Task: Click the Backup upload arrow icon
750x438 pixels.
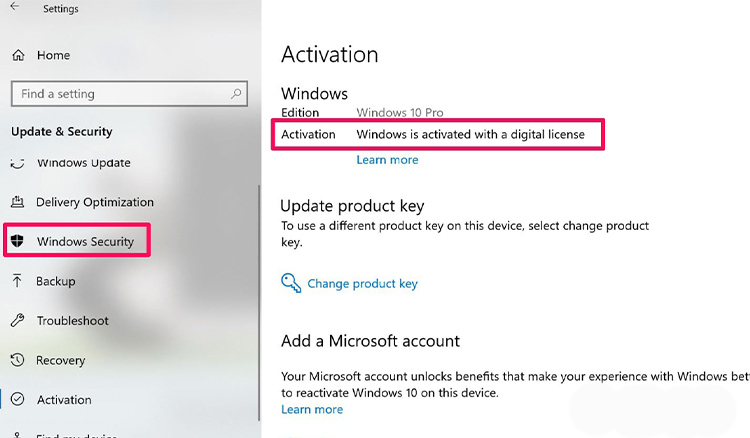Action: pos(17,281)
